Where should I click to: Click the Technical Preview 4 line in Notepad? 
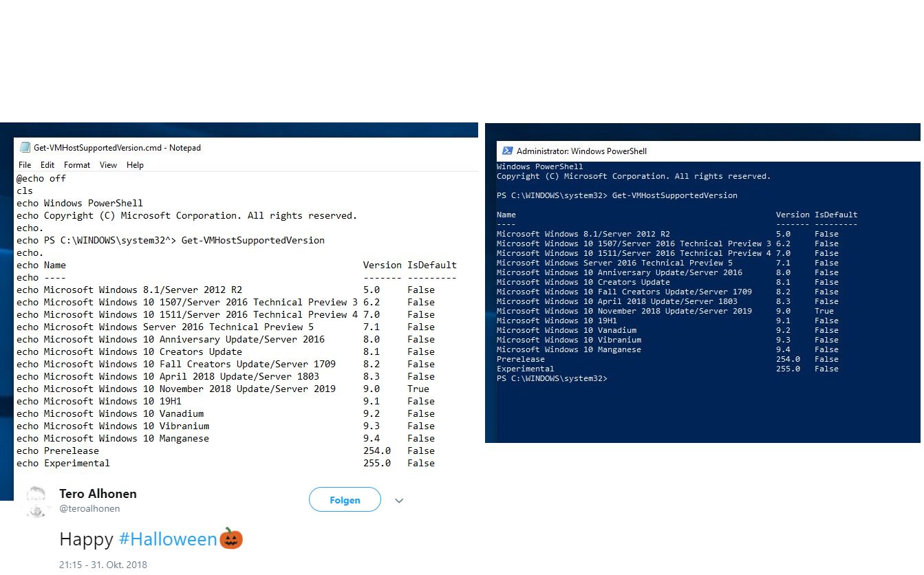coord(226,314)
